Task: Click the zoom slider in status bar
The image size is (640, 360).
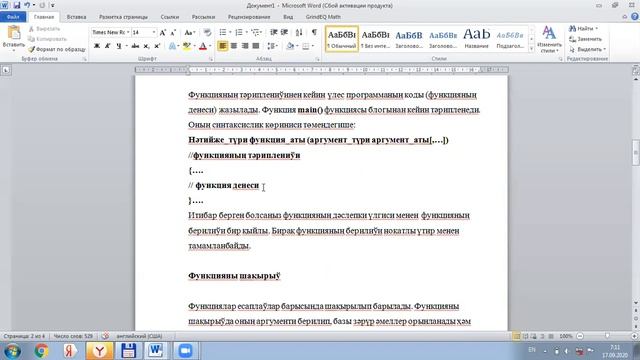Action: 607,336
